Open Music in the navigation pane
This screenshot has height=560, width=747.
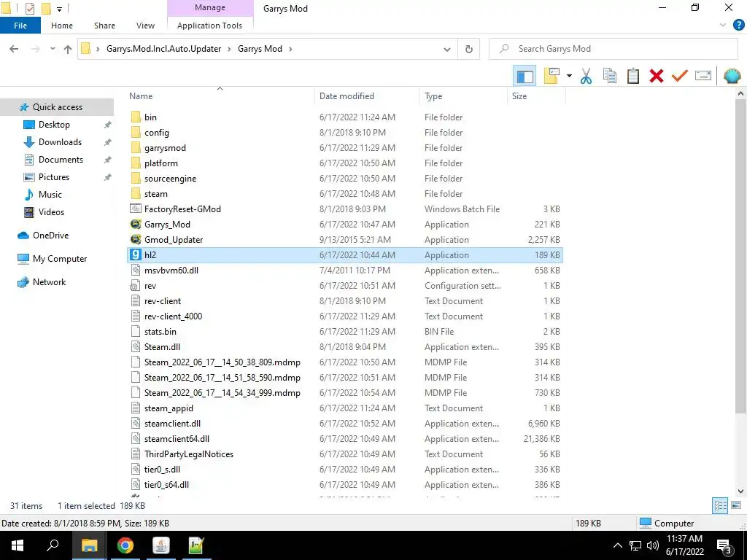pos(50,195)
